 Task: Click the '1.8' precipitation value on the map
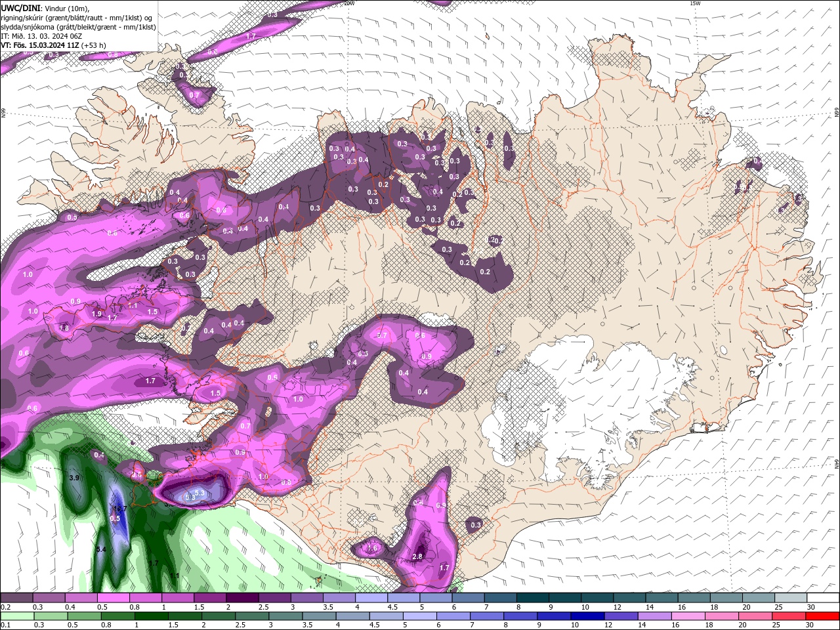(64, 328)
